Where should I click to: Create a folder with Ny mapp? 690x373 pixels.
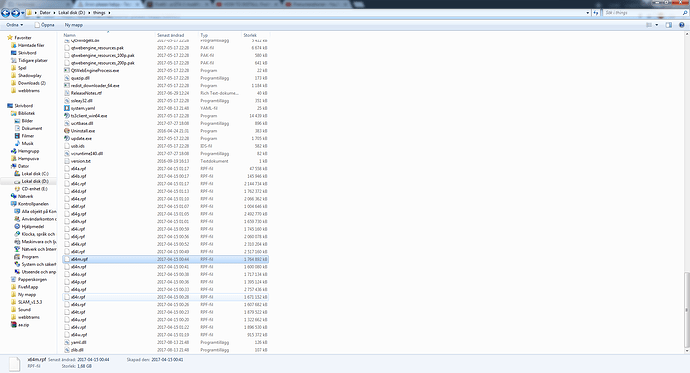pyautogui.click(x=73, y=25)
